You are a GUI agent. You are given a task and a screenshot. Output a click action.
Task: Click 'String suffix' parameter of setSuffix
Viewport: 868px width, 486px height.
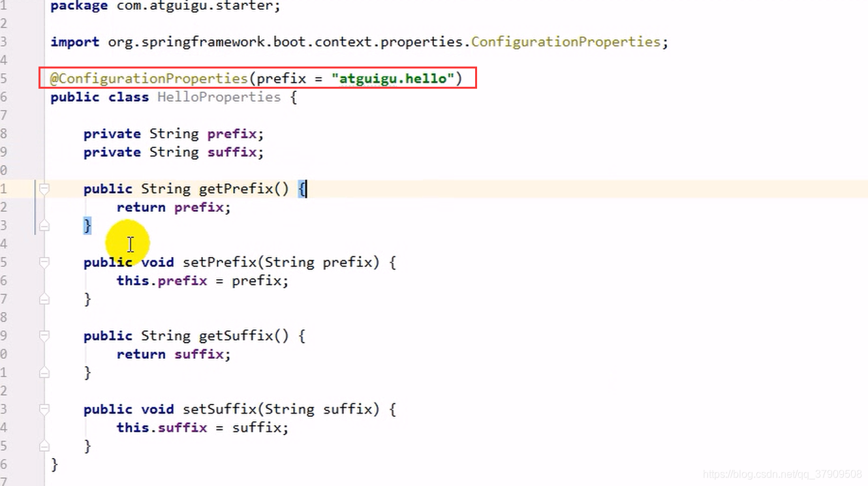(318, 409)
